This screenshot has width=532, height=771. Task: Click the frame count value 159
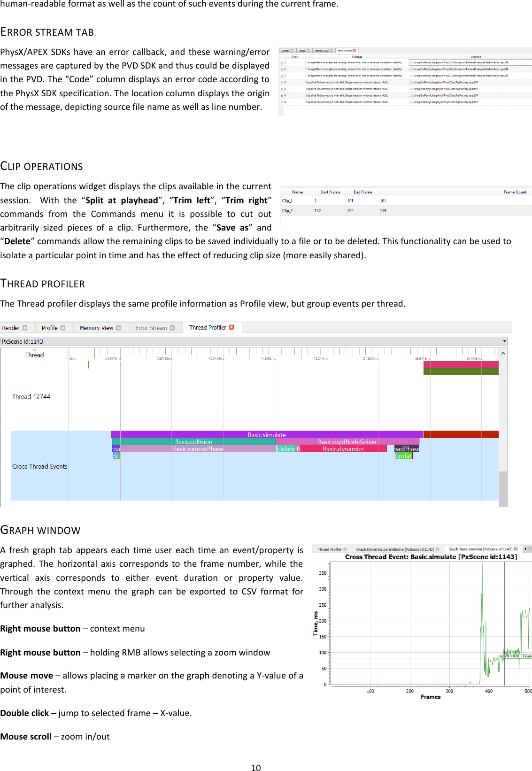[x=383, y=211]
